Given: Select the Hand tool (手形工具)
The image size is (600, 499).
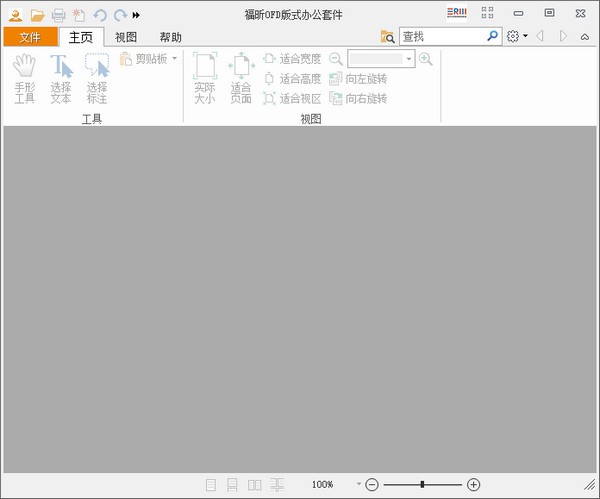Looking at the screenshot, I should pos(25,78).
